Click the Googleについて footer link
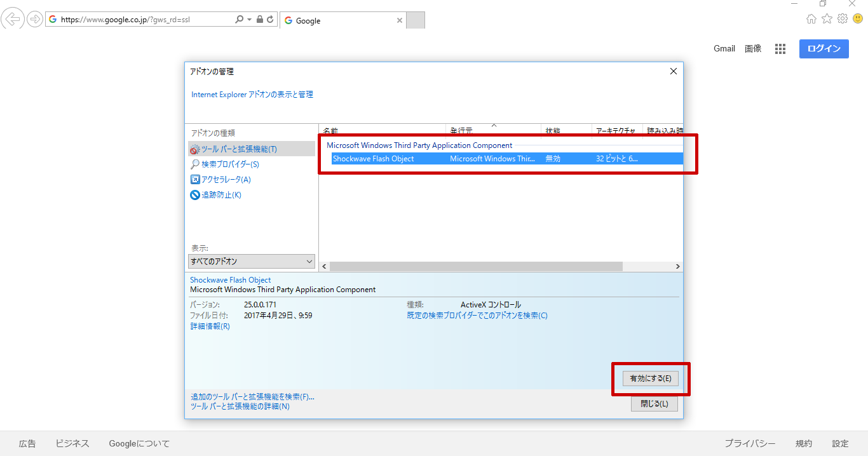 [139, 444]
